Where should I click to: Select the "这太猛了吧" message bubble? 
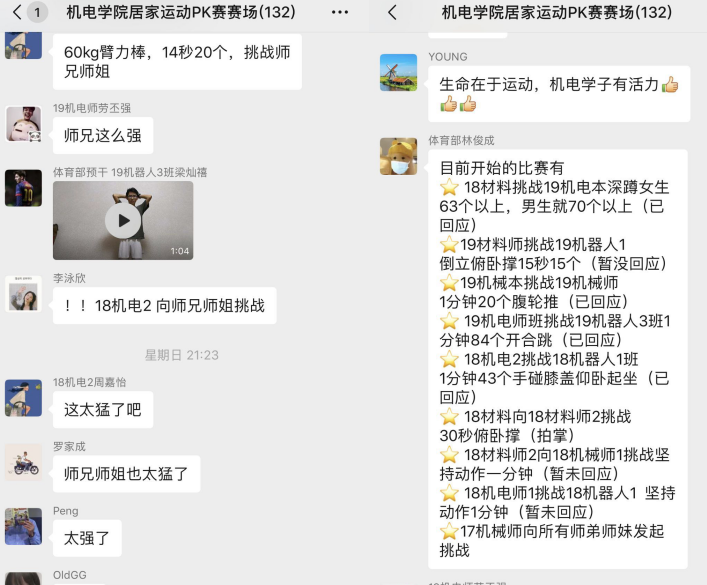click(x=103, y=410)
